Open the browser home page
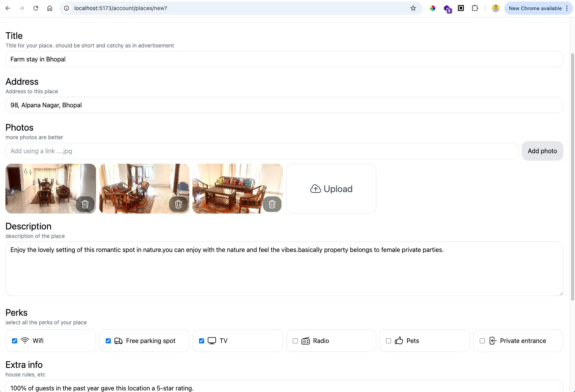Screen dimensions: 575x392 (50, 8)
